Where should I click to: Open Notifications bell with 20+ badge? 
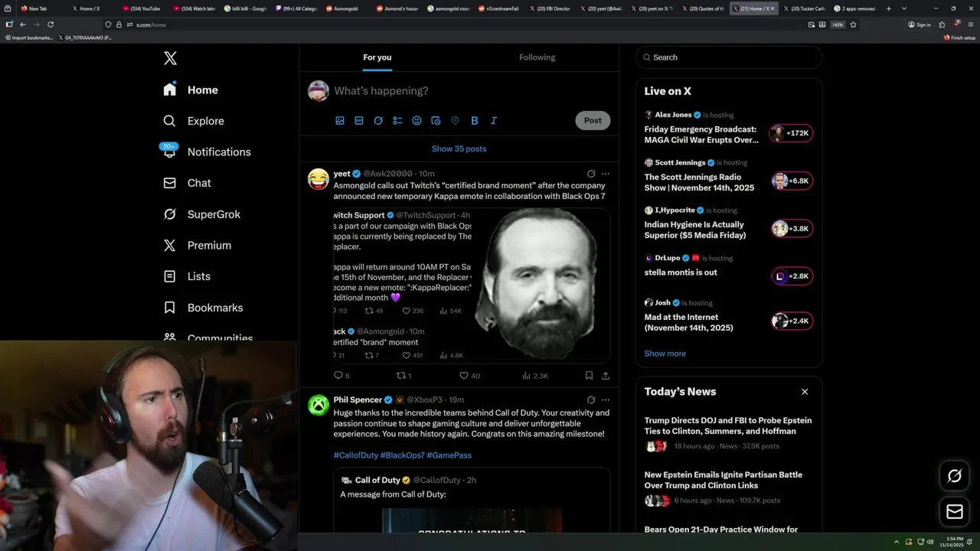pos(170,151)
